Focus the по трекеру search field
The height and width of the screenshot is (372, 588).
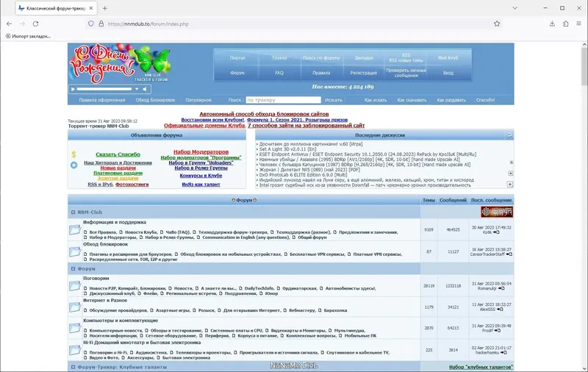coord(283,100)
